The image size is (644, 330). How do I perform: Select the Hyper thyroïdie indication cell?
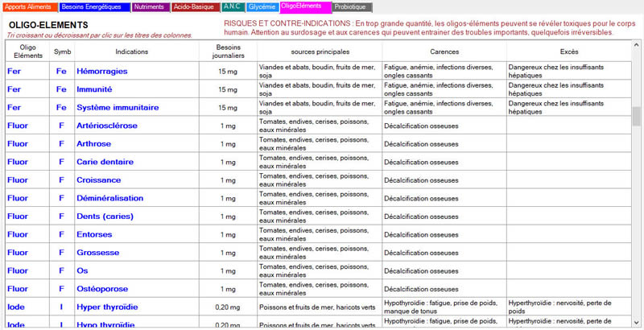tap(137, 307)
